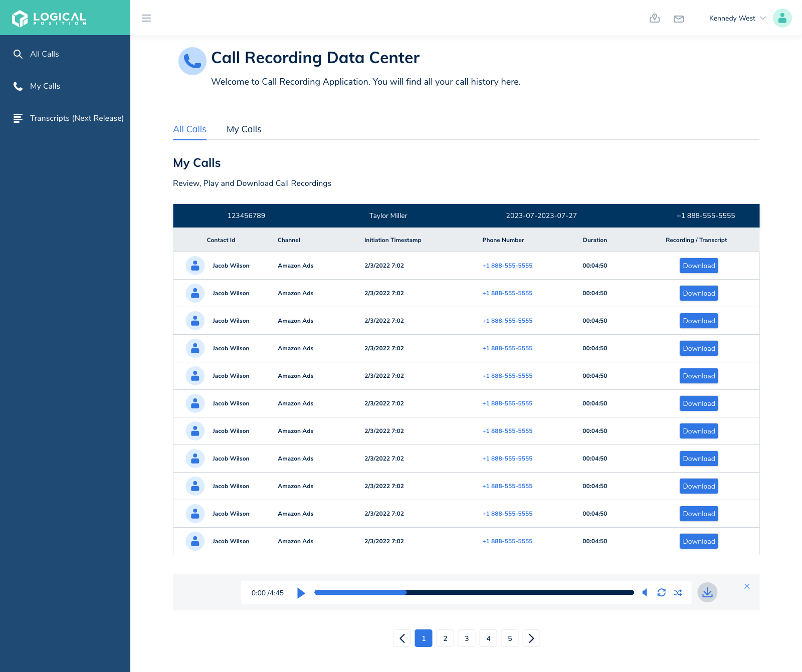Select page 1 in the pagination
Viewport: 802px width, 672px height.
tap(424, 638)
